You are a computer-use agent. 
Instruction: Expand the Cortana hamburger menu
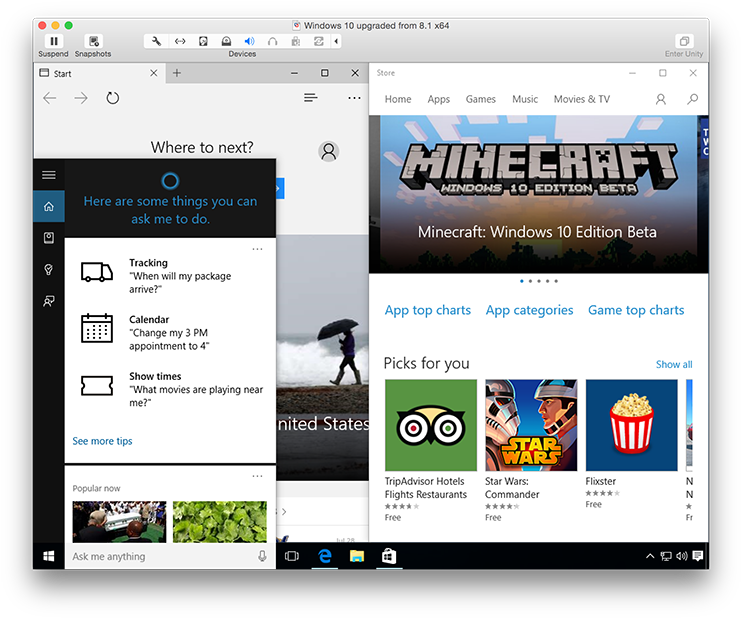point(49,175)
